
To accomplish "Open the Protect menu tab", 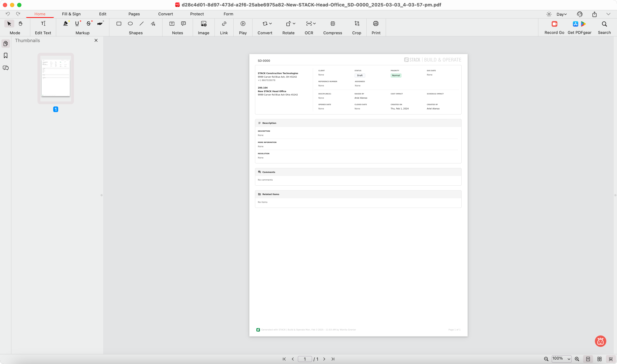I will point(197,14).
